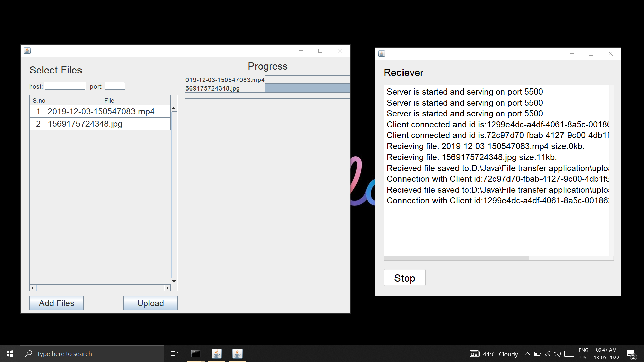Click file list scroll down arrow
Viewport: 644px width, 362px height.
click(174, 281)
